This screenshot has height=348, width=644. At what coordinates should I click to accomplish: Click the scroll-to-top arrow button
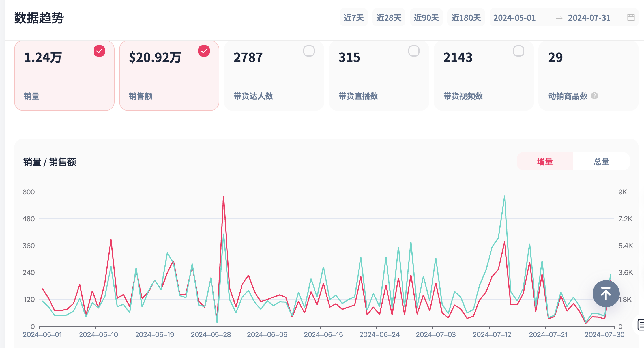(x=606, y=294)
